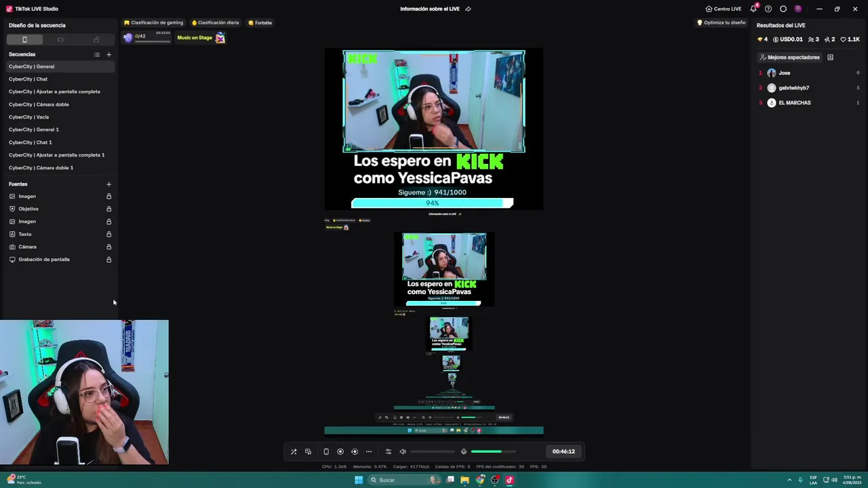
Task: Select the CyberCity | General sequence
Action: coord(60,66)
